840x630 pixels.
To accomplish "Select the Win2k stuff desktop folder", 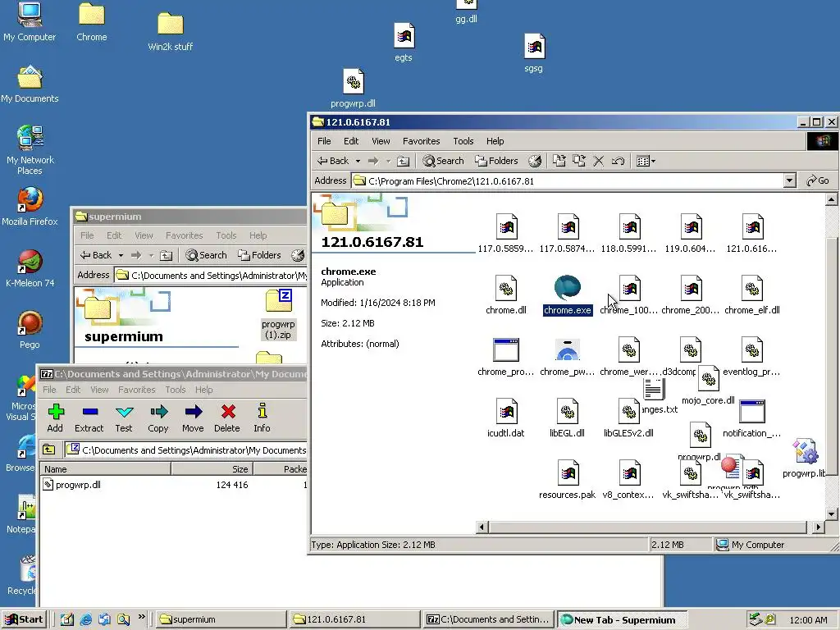I will pyautogui.click(x=171, y=32).
